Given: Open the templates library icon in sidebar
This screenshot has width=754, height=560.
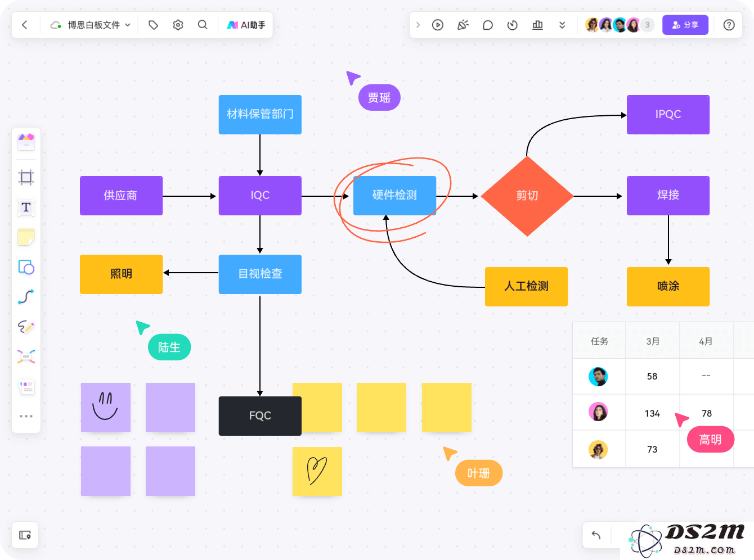Looking at the screenshot, I should pyautogui.click(x=26, y=142).
